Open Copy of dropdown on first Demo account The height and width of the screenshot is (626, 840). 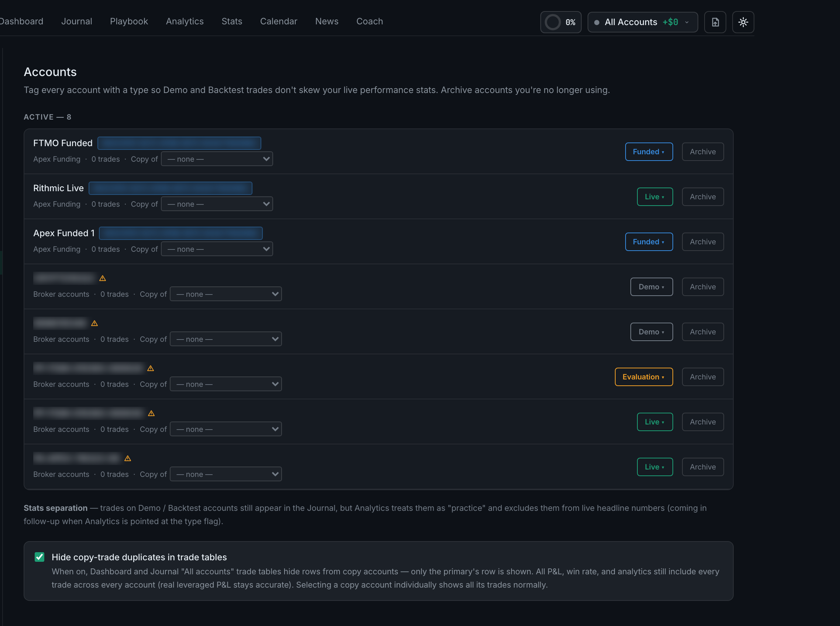point(226,295)
